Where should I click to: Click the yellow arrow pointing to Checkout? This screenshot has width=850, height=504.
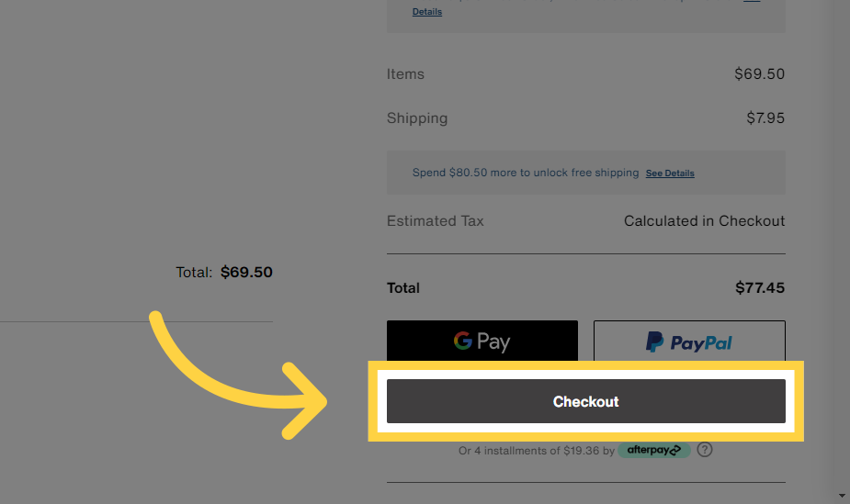click(x=239, y=376)
